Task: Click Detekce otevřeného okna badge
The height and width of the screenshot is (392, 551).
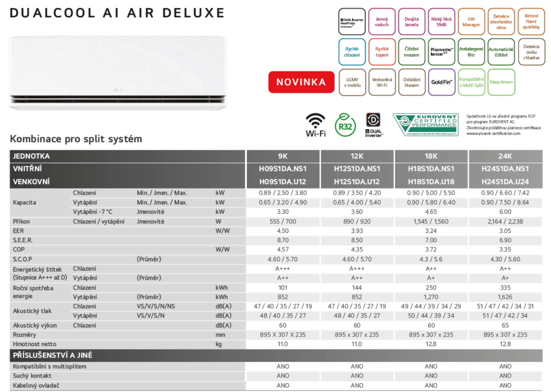Action: pyautogui.click(x=501, y=22)
